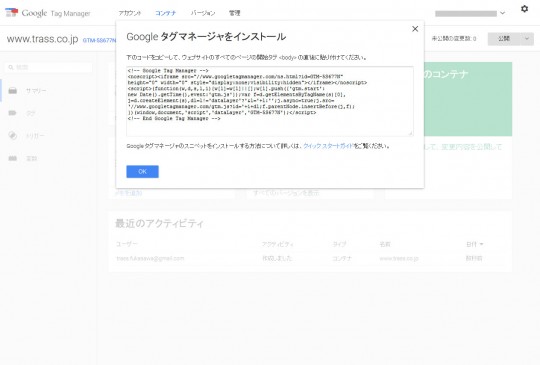Open the settings gear icon
The width and height of the screenshot is (540, 365).
[524, 9]
